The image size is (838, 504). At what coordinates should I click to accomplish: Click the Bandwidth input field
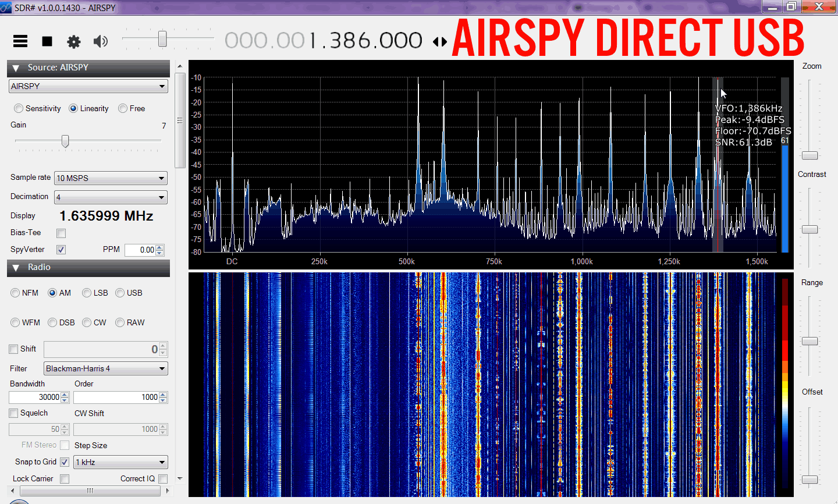pyautogui.click(x=35, y=397)
